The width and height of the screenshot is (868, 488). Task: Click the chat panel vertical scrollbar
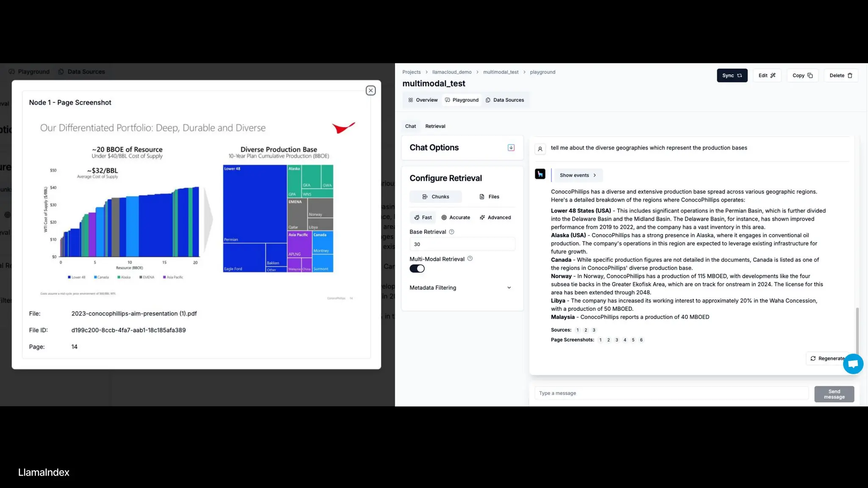[x=857, y=330]
